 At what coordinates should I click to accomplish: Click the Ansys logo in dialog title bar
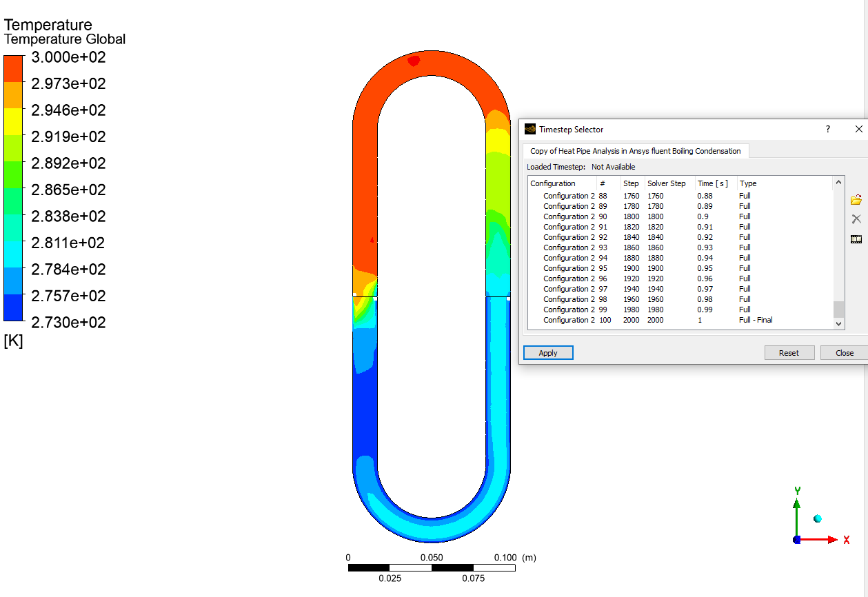point(530,129)
